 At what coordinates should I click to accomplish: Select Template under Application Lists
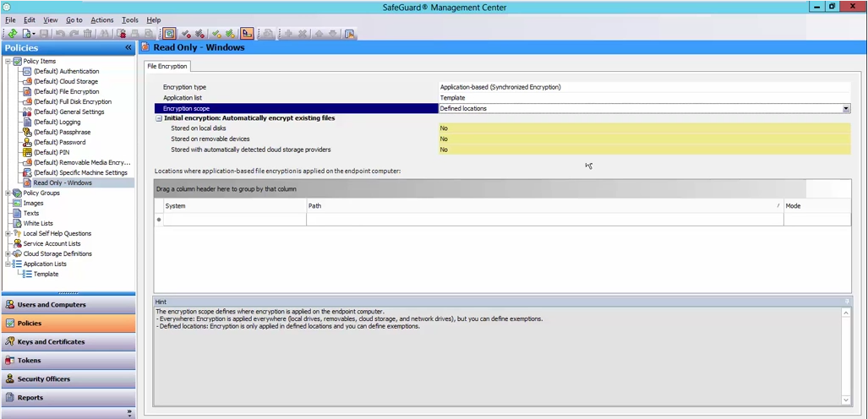(46, 275)
